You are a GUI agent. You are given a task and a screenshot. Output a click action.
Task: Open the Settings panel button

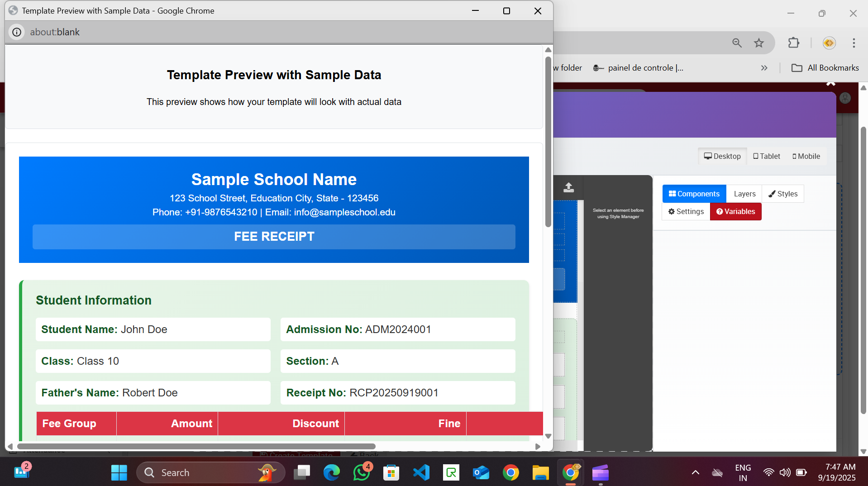(686, 211)
